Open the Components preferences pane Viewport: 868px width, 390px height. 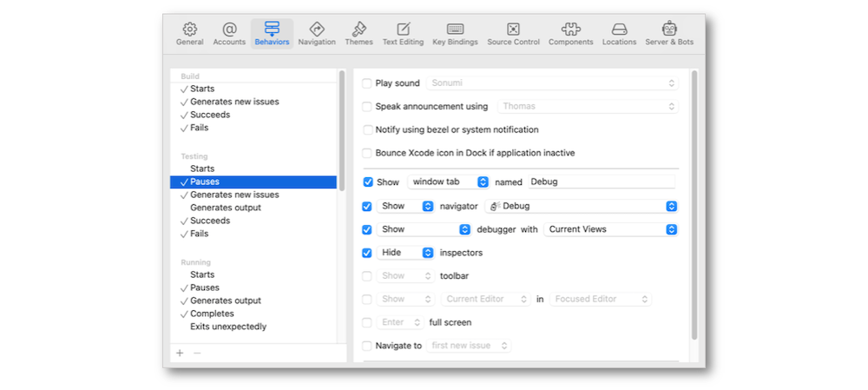(x=570, y=34)
